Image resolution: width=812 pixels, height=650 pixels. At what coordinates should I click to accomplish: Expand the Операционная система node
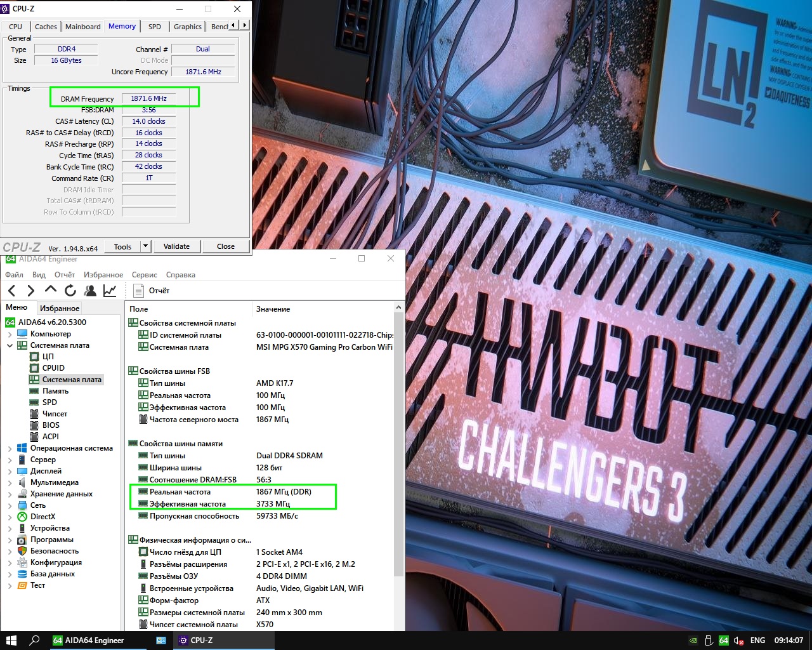[10, 448]
